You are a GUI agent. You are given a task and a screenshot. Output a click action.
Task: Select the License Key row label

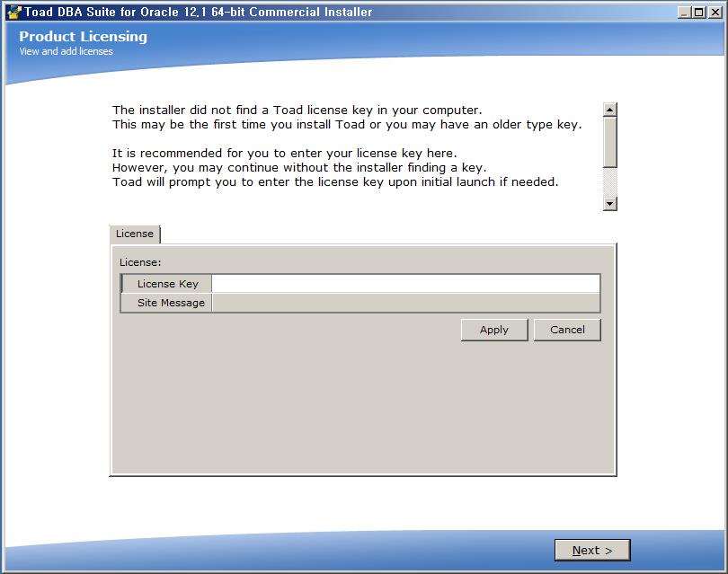(x=167, y=284)
